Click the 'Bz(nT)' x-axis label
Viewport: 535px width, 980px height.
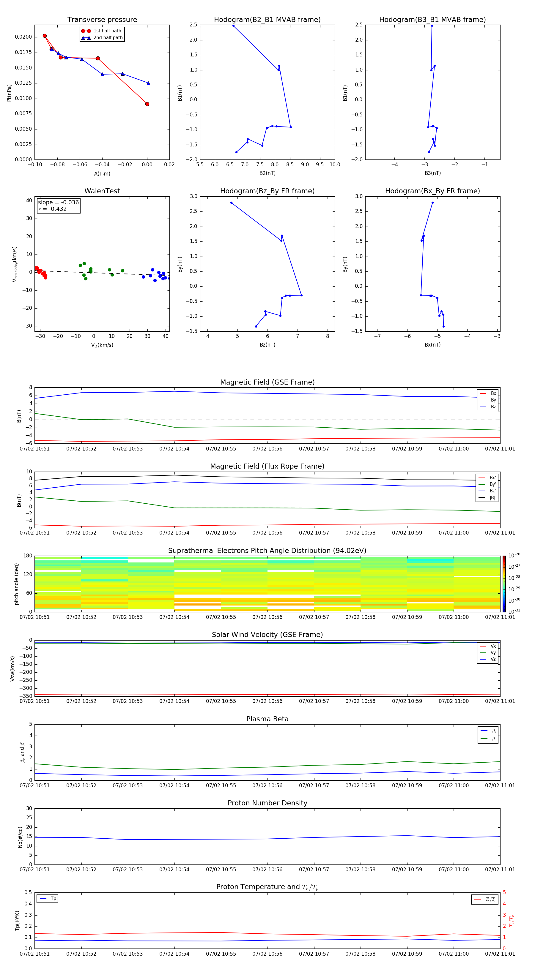pyautogui.click(x=267, y=345)
